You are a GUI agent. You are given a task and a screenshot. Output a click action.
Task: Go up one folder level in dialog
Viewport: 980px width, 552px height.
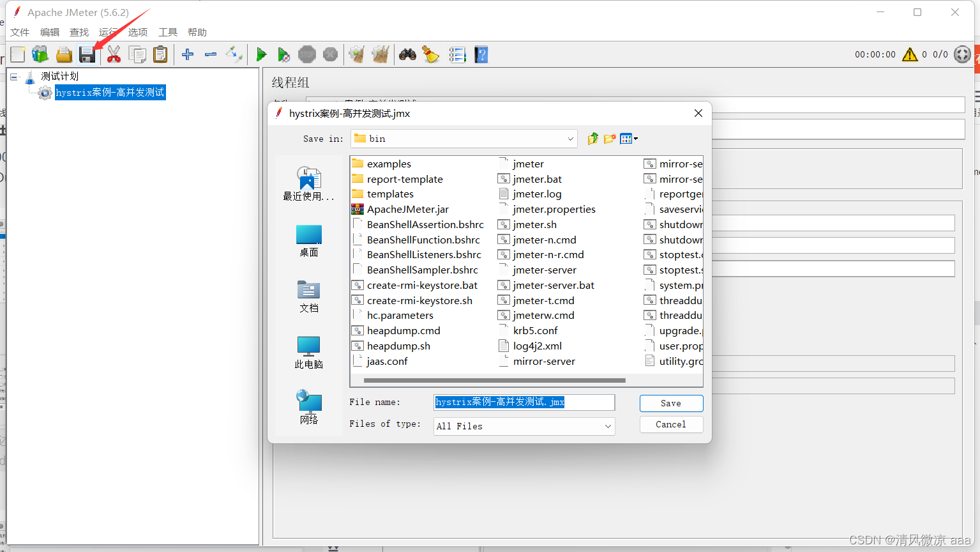pyautogui.click(x=593, y=139)
